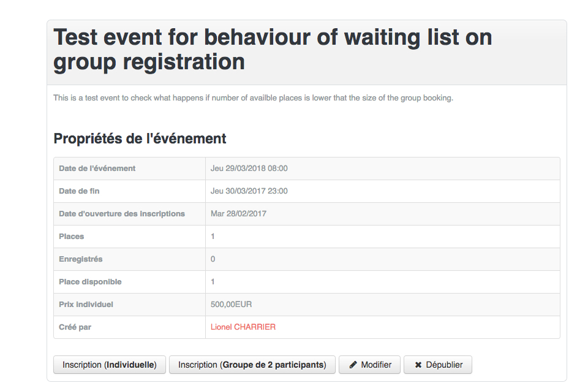Click the Prix individuel label
The height and width of the screenshot is (391, 588).
(86, 305)
